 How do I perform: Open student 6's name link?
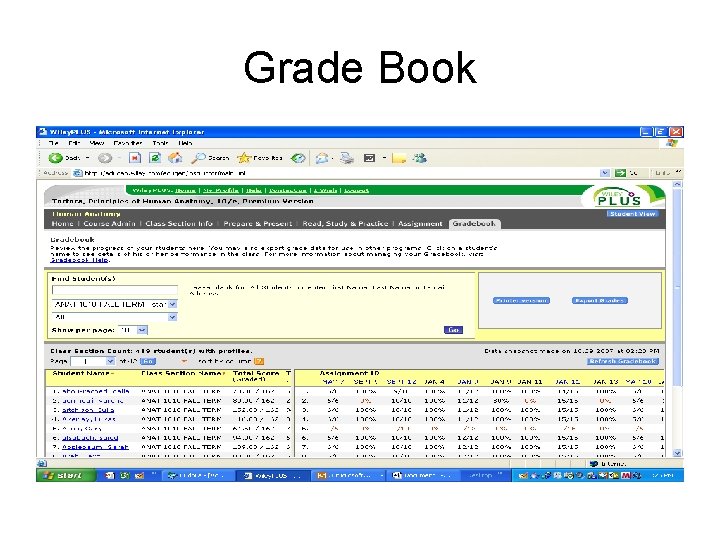[90, 438]
